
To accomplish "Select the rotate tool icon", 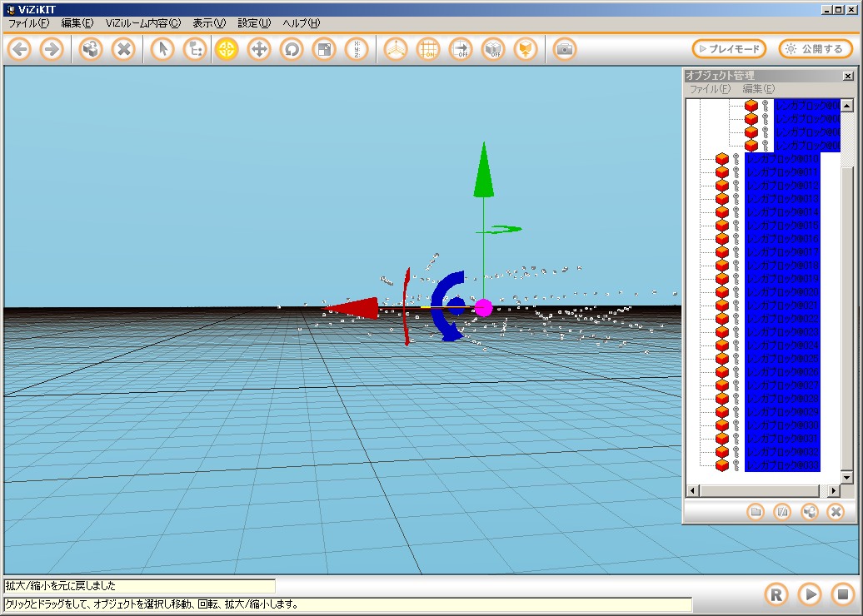I will [x=292, y=49].
